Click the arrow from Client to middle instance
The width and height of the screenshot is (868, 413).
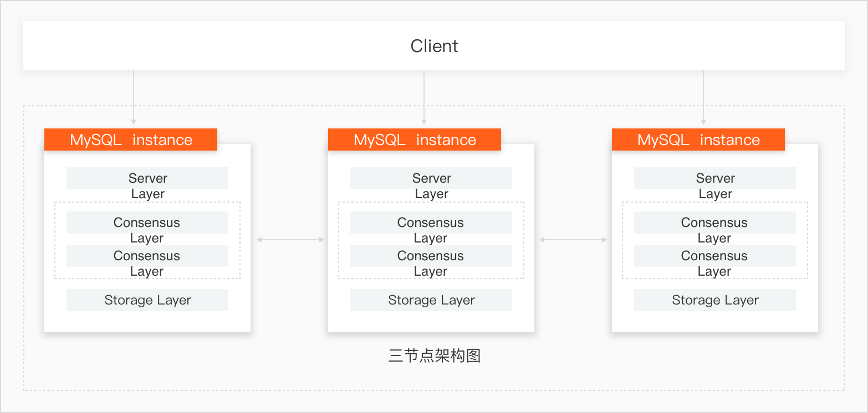[424, 97]
